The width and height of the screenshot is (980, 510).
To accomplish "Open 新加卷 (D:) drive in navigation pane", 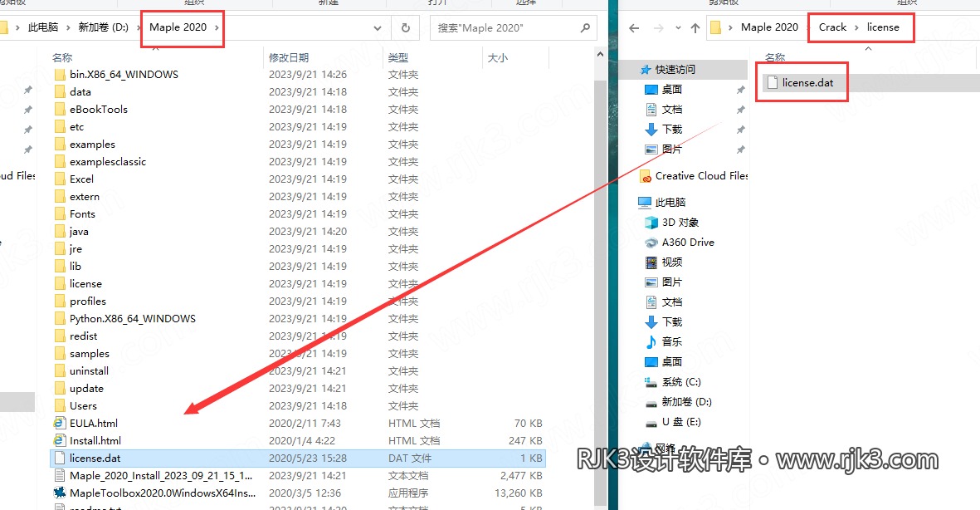I will point(686,402).
